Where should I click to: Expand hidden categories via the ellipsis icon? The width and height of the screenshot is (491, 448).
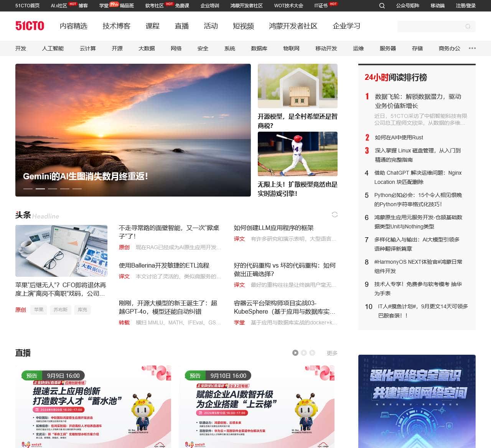(x=471, y=48)
